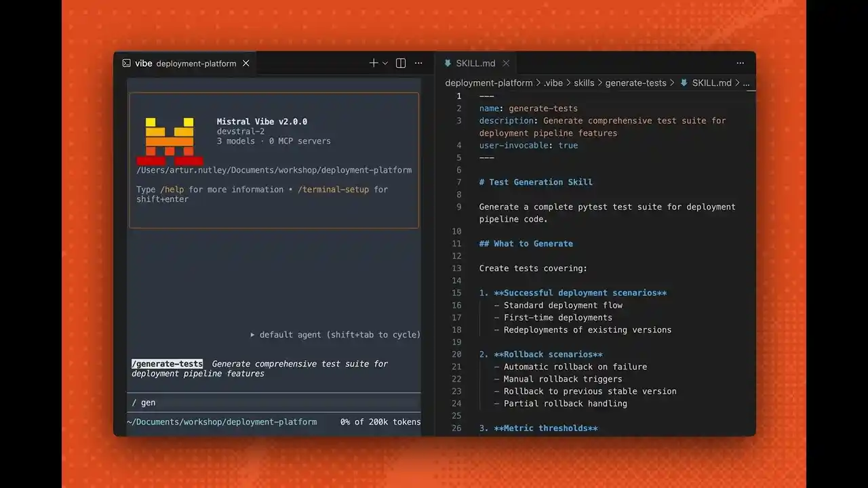Screen dimensions: 868x488
Task: Select the /generate-tests command suggestion
Action: click(x=167, y=364)
